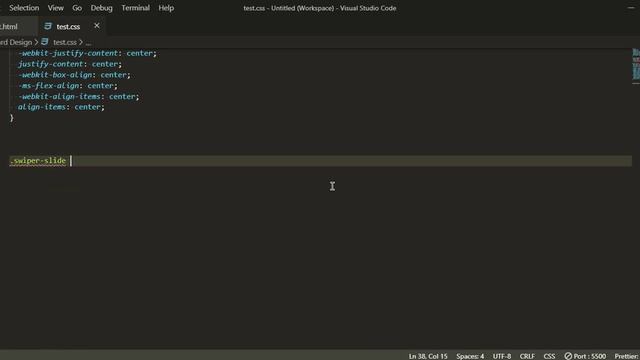Expand the breadcrumb ellipsis symbol list
640x360 pixels.
coord(88,42)
